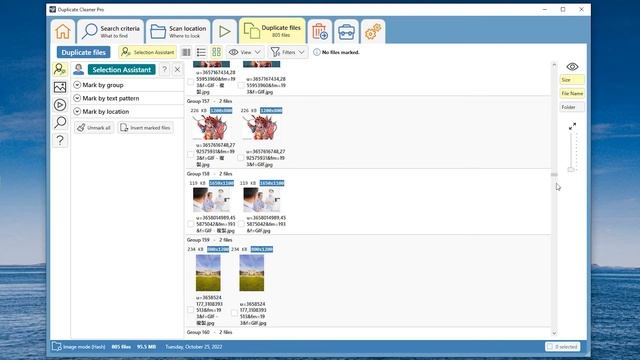Open the settings gears tab
640x360 pixels.
pos(373,31)
